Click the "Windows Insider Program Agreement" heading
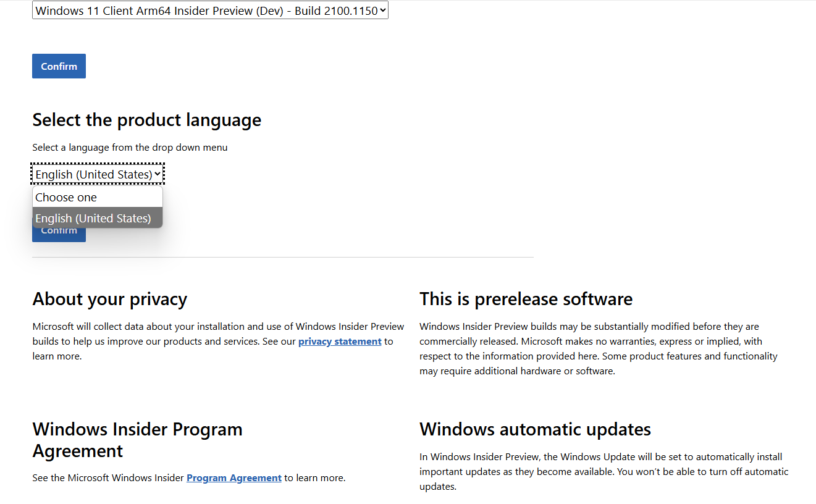Image resolution: width=816 pixels, height=504 pixels. 137,440
